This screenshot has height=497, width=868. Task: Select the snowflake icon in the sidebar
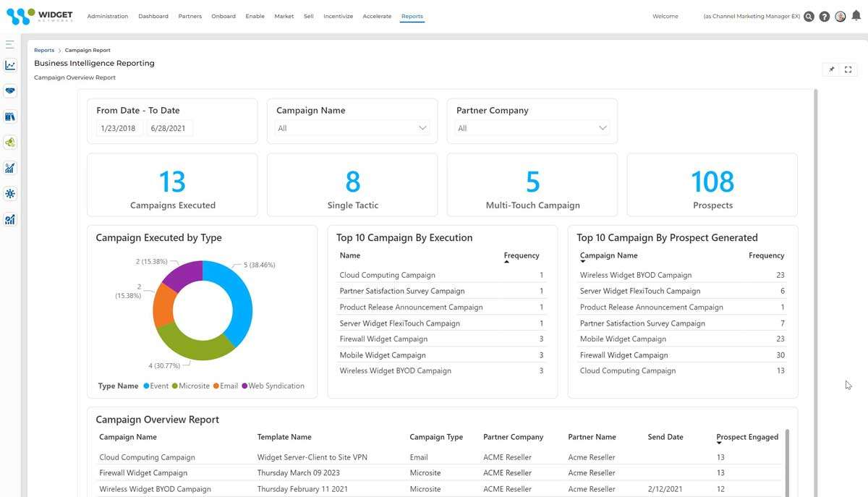[x=9, y=193]
